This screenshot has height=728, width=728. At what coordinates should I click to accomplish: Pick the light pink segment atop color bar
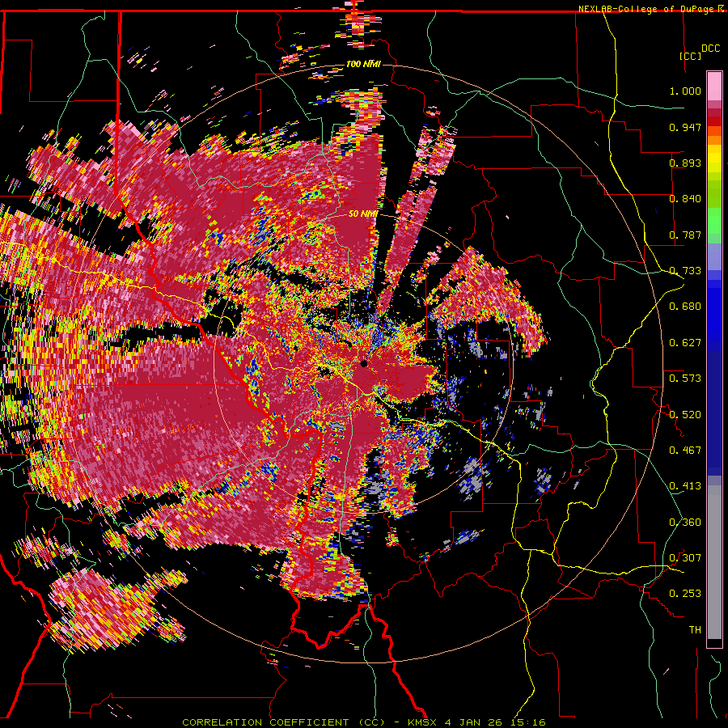[714, 87]
